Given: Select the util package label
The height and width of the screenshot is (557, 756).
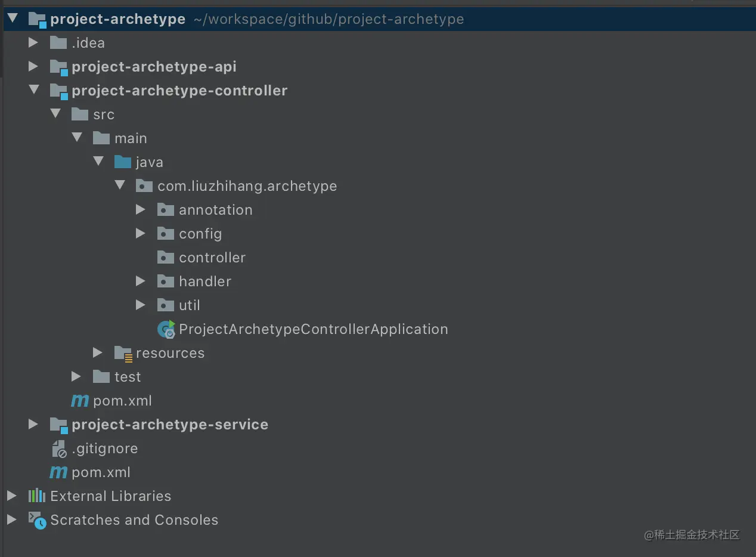Looking at the screenshot, I should pyautogui.click(x=190, y=305).
